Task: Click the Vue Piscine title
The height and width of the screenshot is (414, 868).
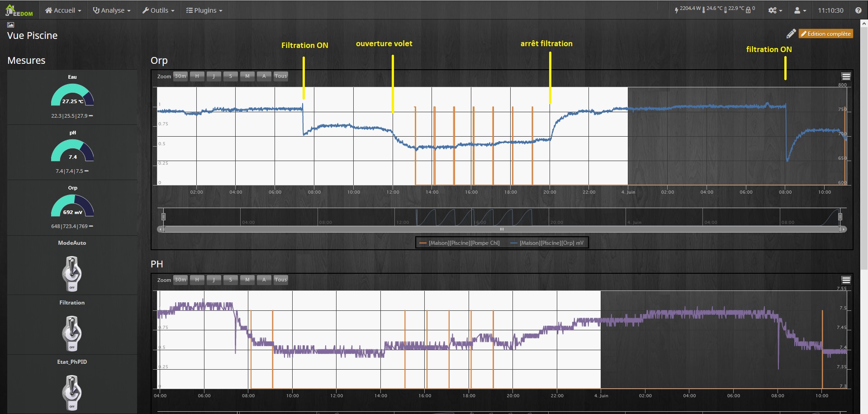Action: point(32,36)
